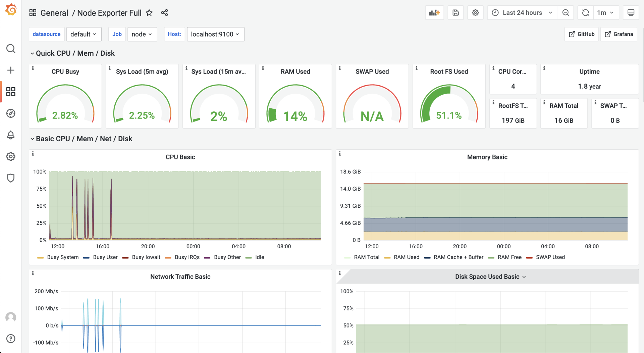Share the dashboard via share icon
Screen dimensions: 644x353
point(164,13)
